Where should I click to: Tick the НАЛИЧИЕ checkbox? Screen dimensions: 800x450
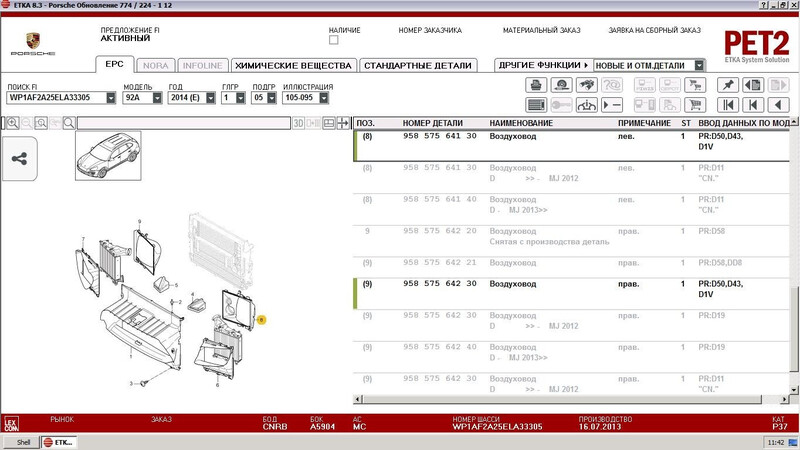pos(334,40)
